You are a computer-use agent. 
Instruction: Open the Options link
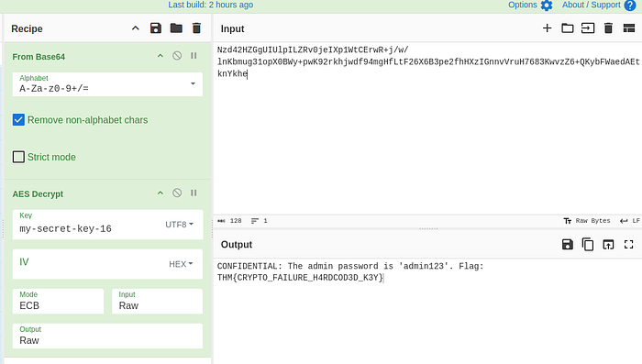tap(523, 5)
